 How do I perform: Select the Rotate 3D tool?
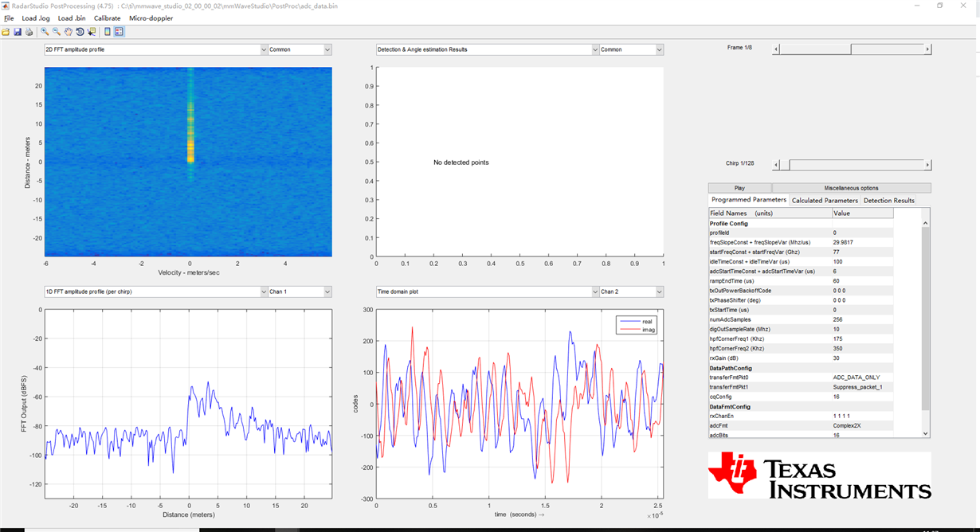[80, 32]
